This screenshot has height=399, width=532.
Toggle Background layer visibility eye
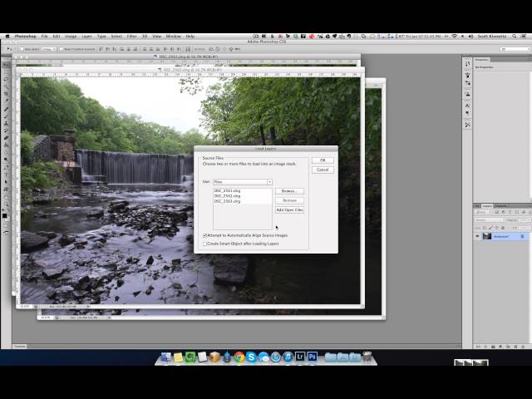click(477, 236)
